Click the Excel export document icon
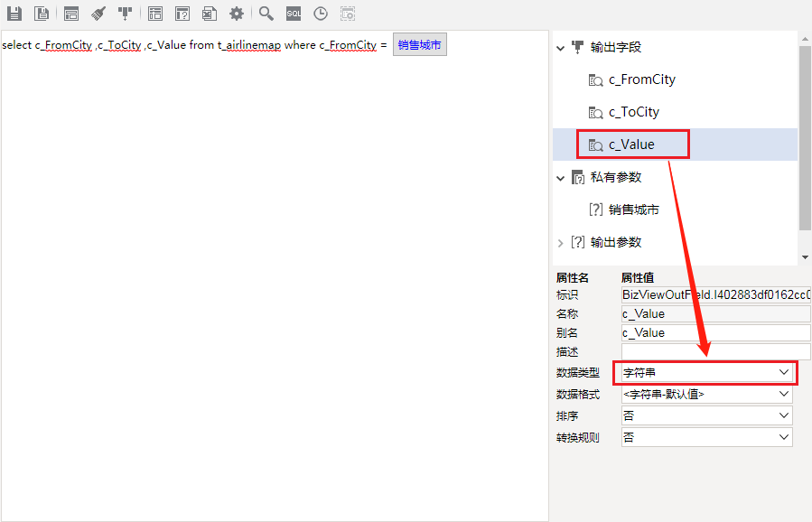 point(210,14)
